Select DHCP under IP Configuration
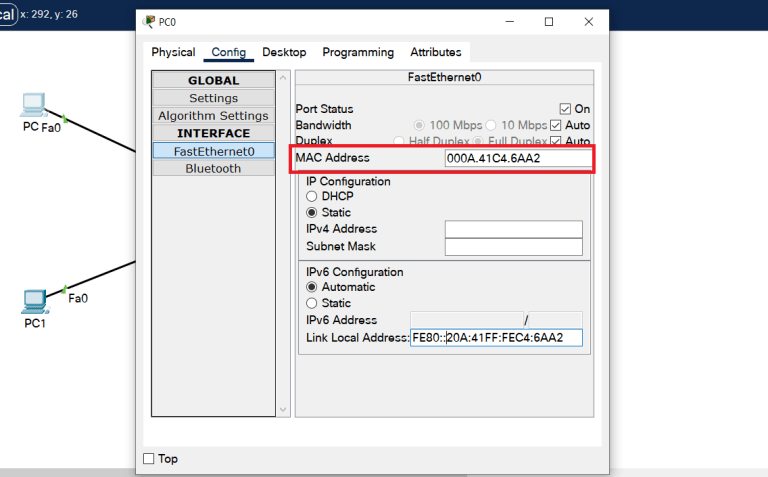The width and height of the screenshot is (768, 477). tap(312, 197)
